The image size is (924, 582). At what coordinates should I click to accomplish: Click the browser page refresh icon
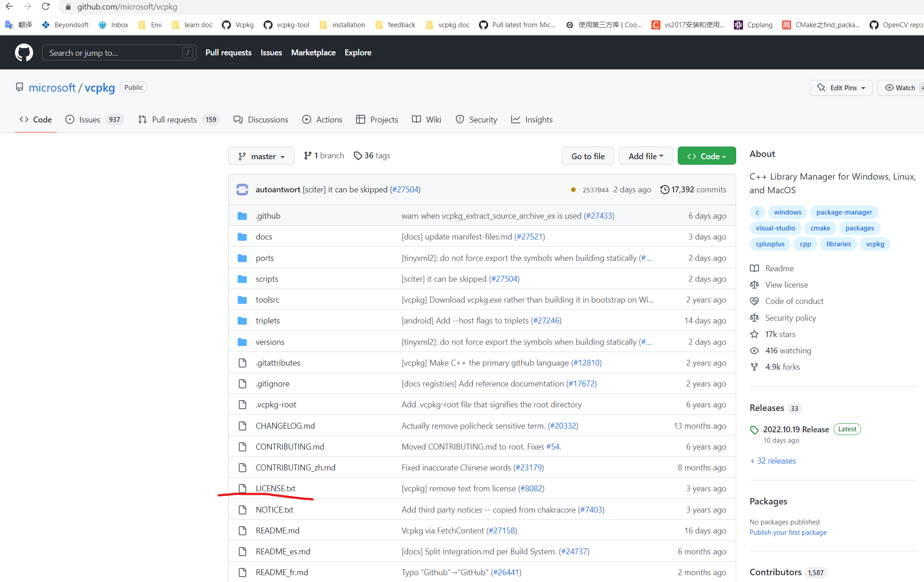pos(45,6)
